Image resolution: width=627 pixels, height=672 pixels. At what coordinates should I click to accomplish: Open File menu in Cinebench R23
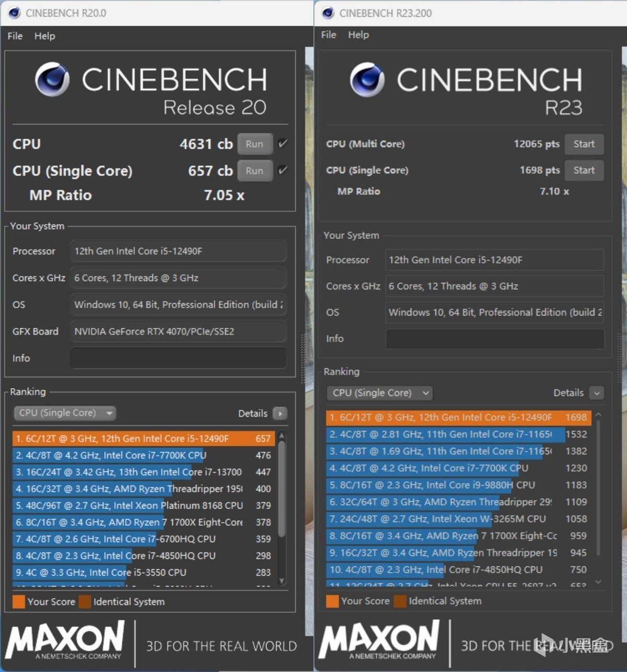coord(329,35)
